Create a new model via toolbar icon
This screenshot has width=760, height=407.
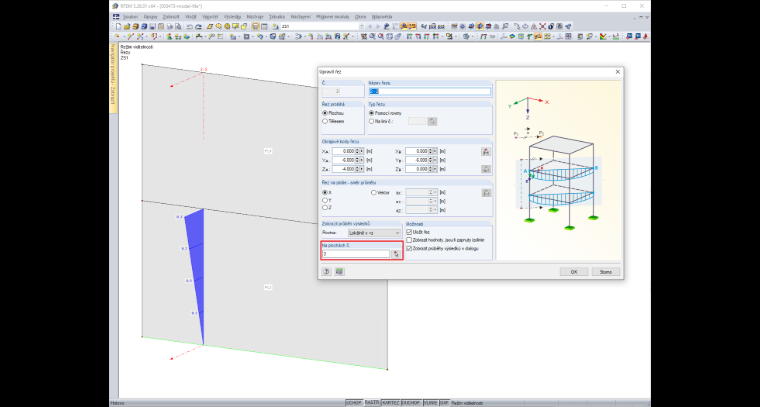118,26
